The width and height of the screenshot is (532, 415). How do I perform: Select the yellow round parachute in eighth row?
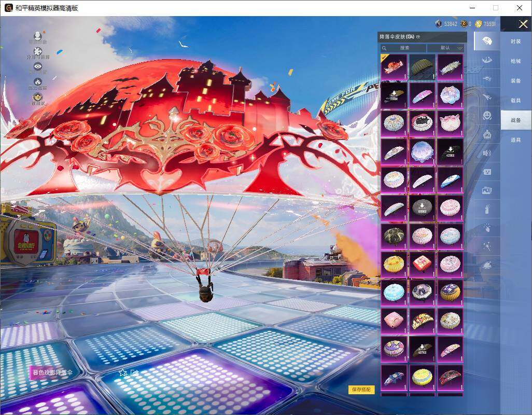394,265
